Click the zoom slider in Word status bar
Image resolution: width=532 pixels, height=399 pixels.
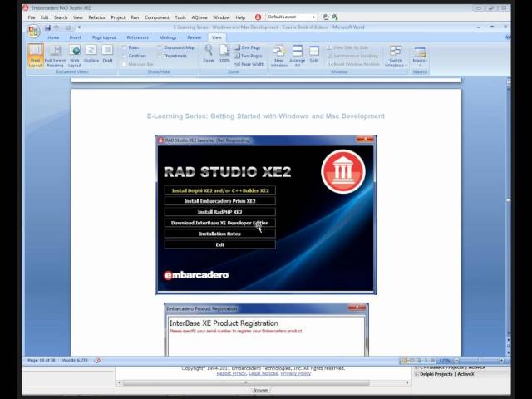[x=479, y=360]
